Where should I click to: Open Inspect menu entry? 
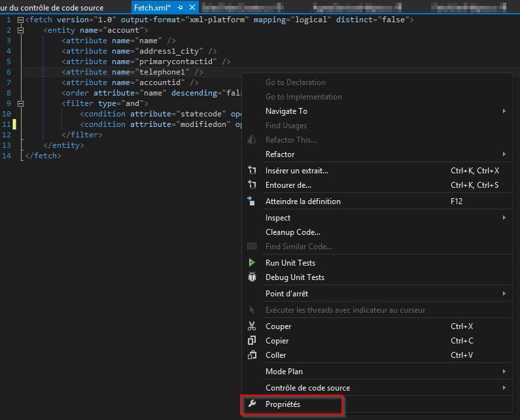click(x=377, y=218)
